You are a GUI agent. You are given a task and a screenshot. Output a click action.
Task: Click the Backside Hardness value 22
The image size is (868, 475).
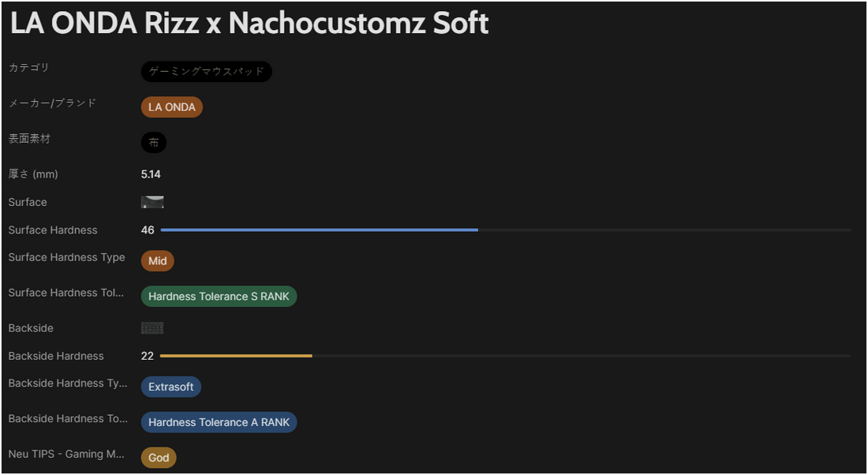148,356
